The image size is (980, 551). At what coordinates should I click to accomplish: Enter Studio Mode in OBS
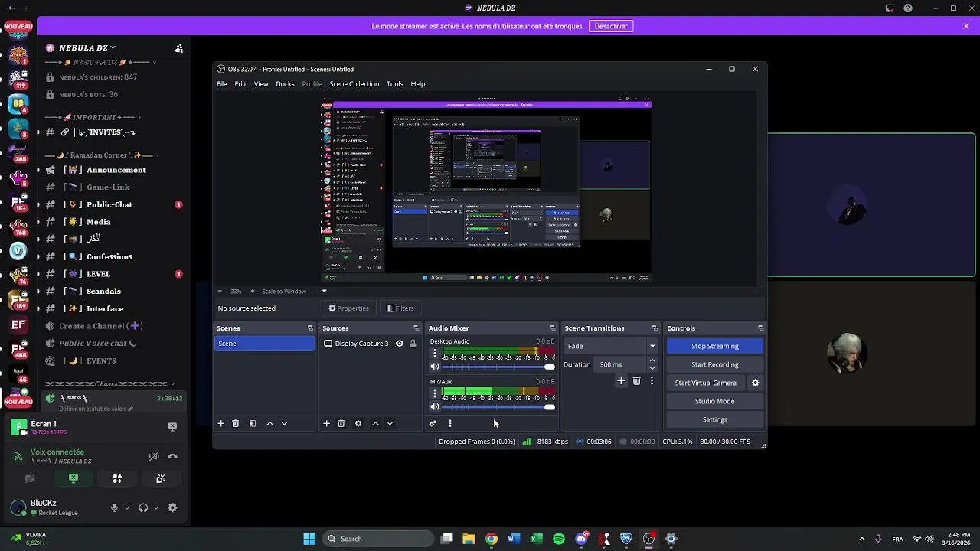pyautogui.click(x=715, y=401)
